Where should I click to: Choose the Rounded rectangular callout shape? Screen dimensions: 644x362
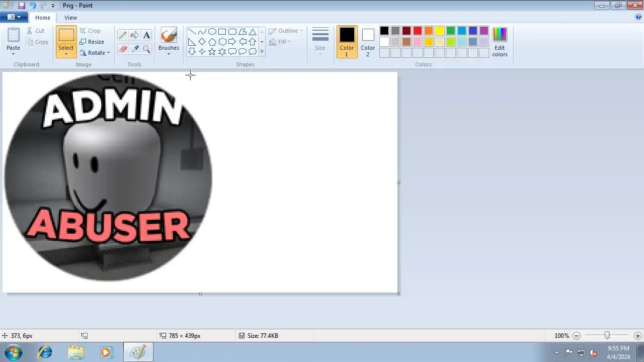[x=232, y=52]
